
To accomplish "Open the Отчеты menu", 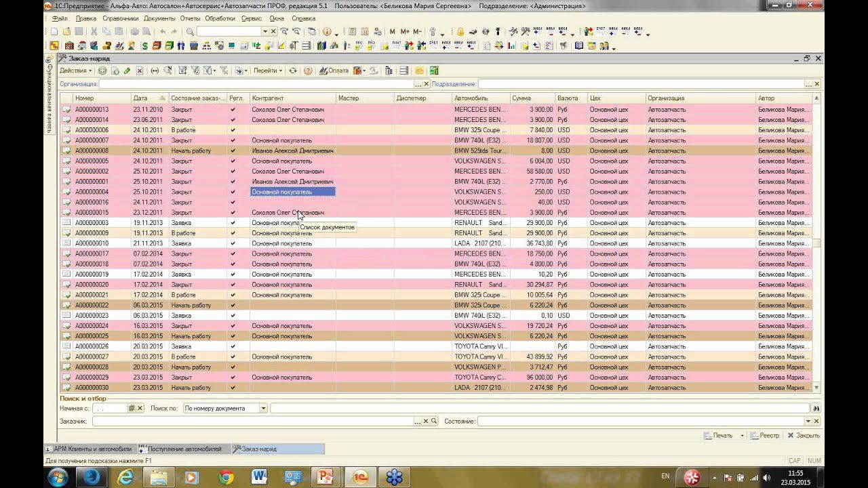I will pyautogui.click(x=191, y=18).
